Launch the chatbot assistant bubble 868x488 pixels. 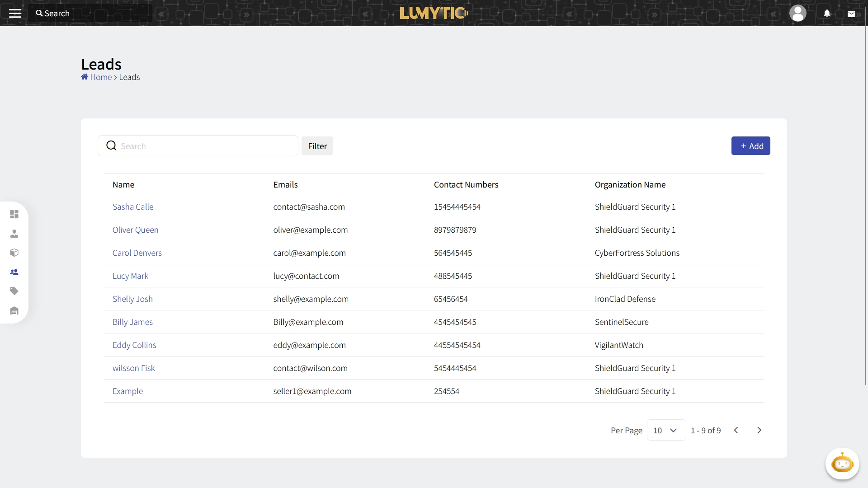coord(842,464)
